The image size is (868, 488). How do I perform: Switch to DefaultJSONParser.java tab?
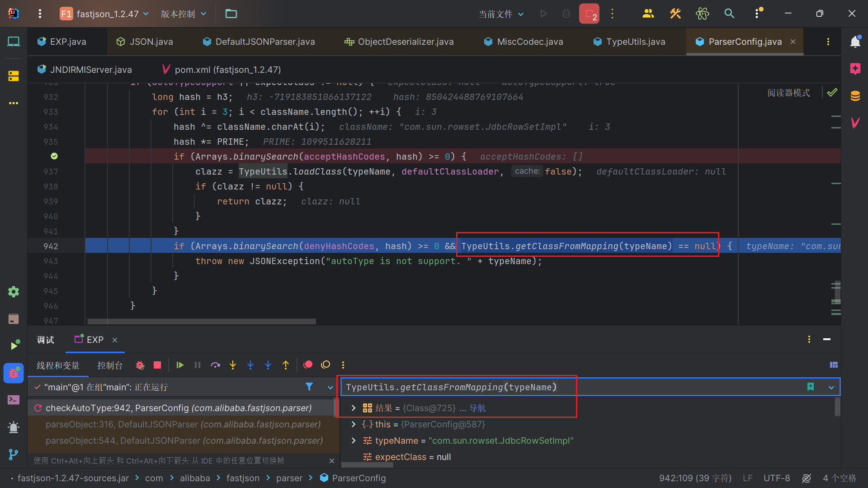259,42
